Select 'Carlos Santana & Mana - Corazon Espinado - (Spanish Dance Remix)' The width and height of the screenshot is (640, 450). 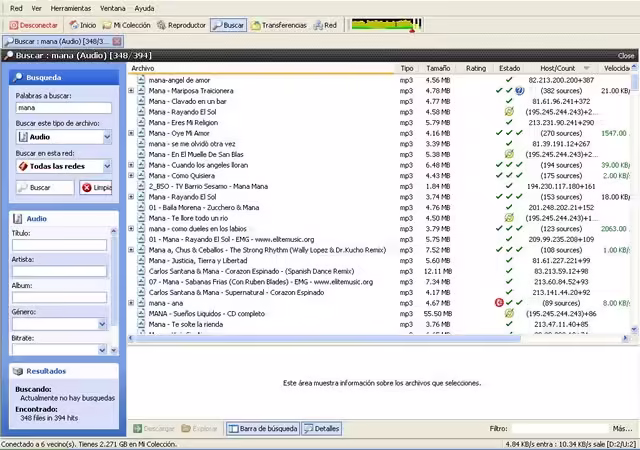pos(251,271)
